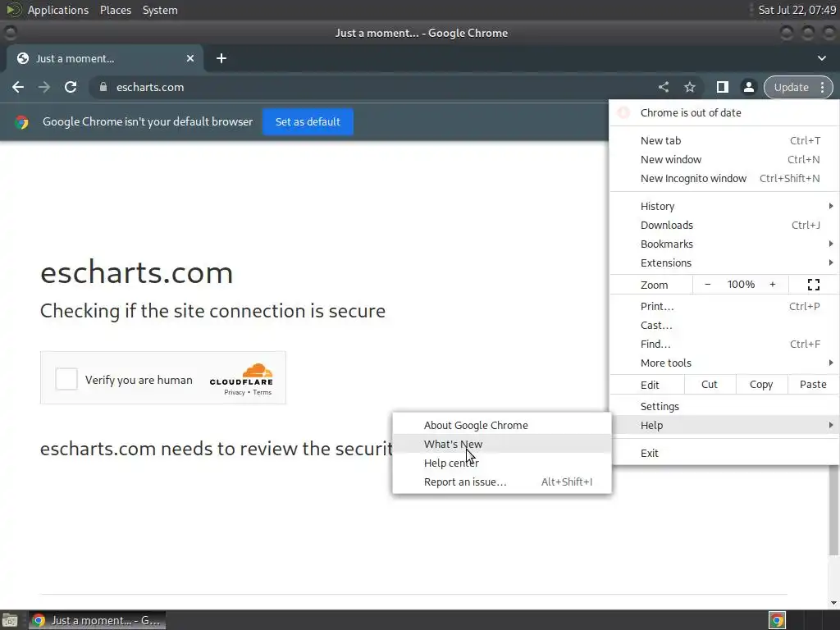Click the tab search chevron
The image size is (840, 630).
point(822,58)
